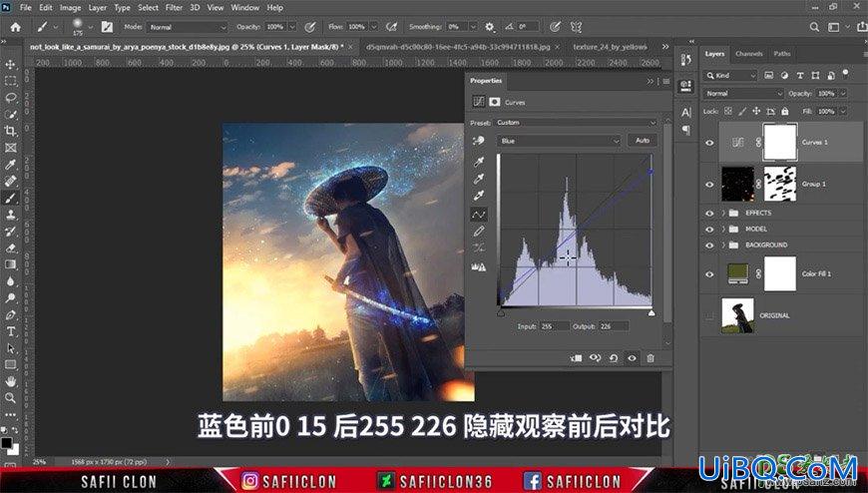
Task: Open the Window menu
Action: (244, 8)
